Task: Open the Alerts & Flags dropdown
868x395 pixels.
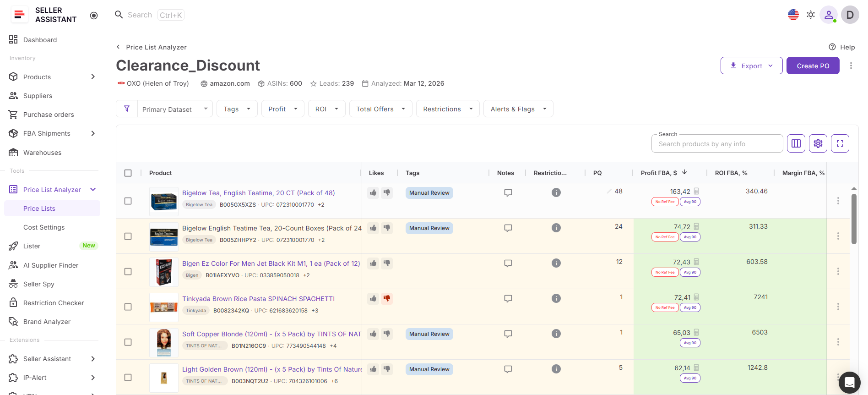Action: point(518,109)
